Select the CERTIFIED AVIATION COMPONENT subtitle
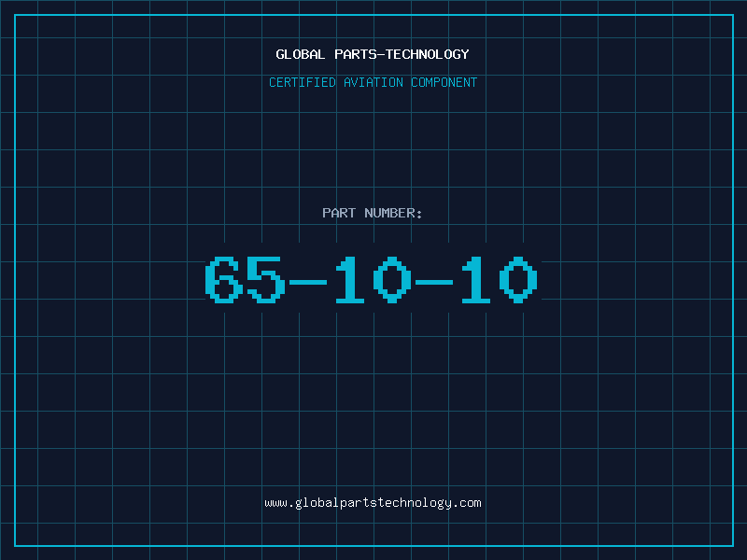The image size is (747, 560). (373, 82)
